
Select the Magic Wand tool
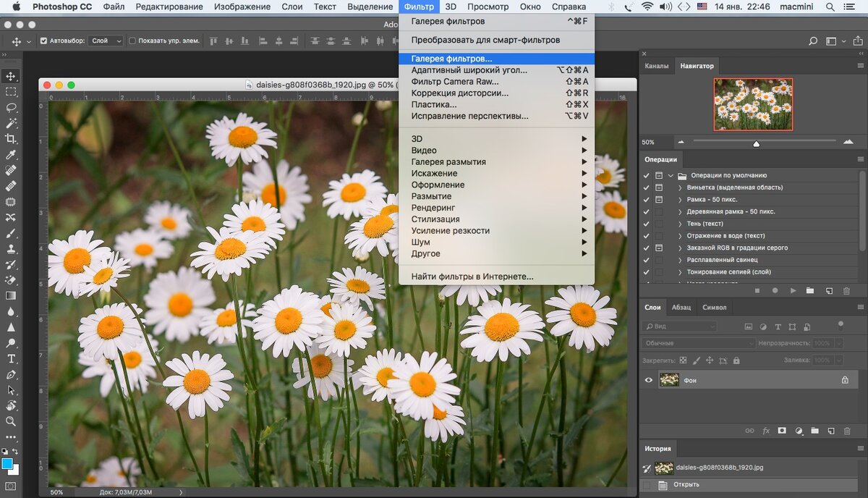pos(11,123)
